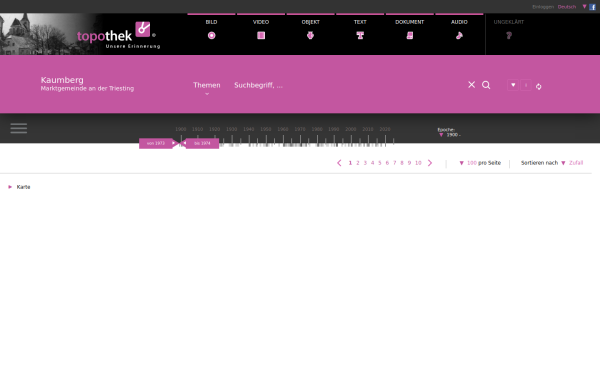
Task: Go to next results page arrow
Action: [x=430, y=163]
